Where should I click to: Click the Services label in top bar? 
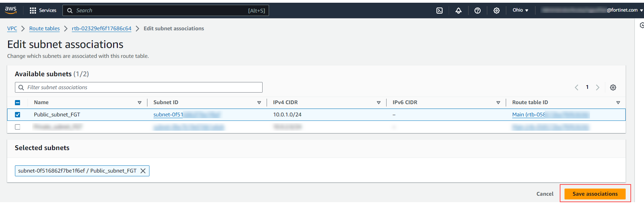point(48,11)
